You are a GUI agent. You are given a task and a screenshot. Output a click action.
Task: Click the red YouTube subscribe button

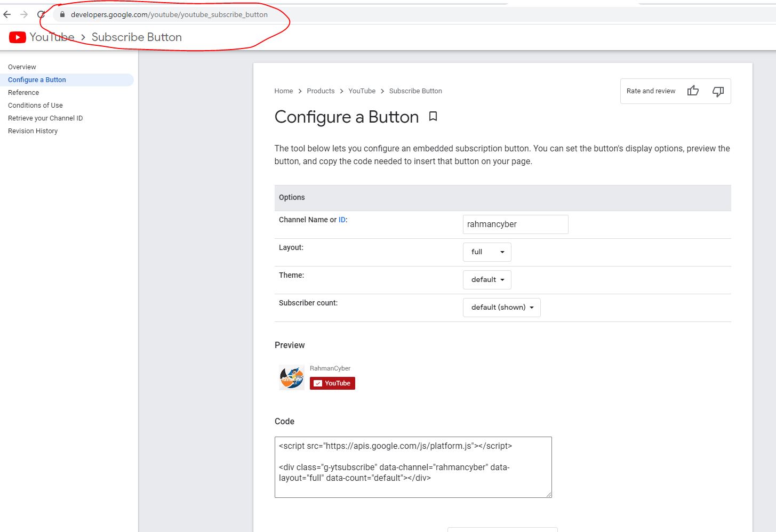pyautogui.click(x=332, y=383)
